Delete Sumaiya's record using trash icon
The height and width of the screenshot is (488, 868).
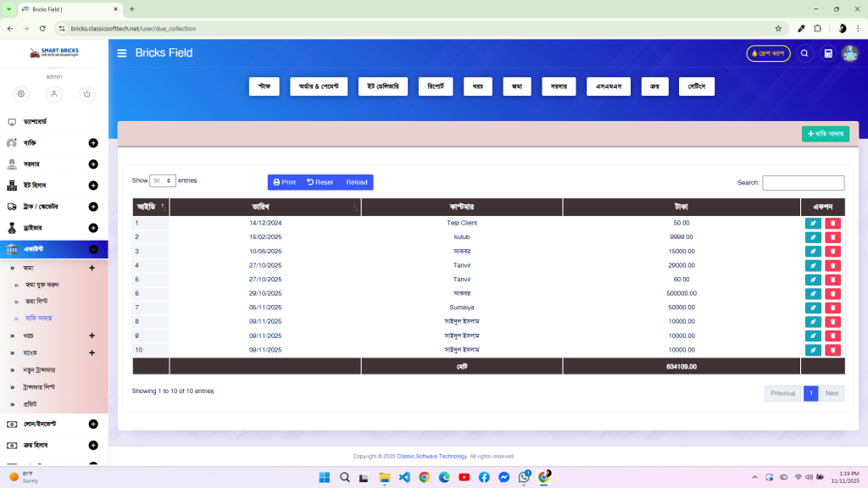tap(832, 307)
